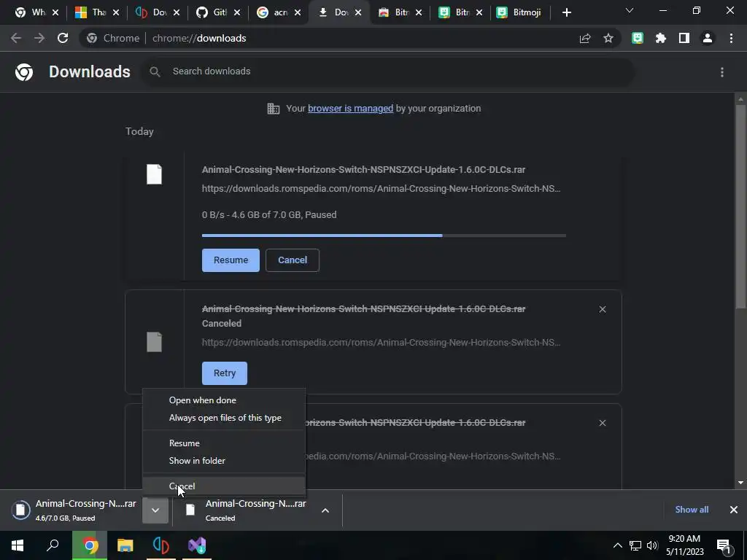The image size is (747, 560).
Task: Open a new browser tab
Action: 566,12
